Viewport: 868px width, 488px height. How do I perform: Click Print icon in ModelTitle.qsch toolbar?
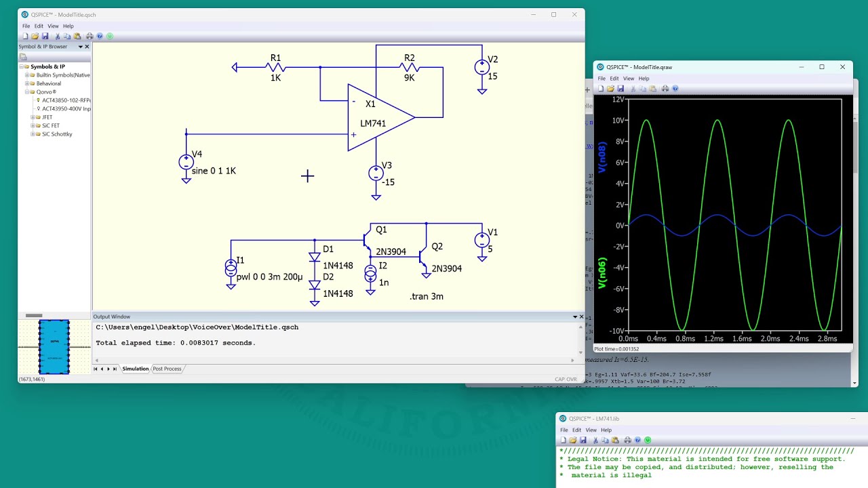(x=90, y=36)
